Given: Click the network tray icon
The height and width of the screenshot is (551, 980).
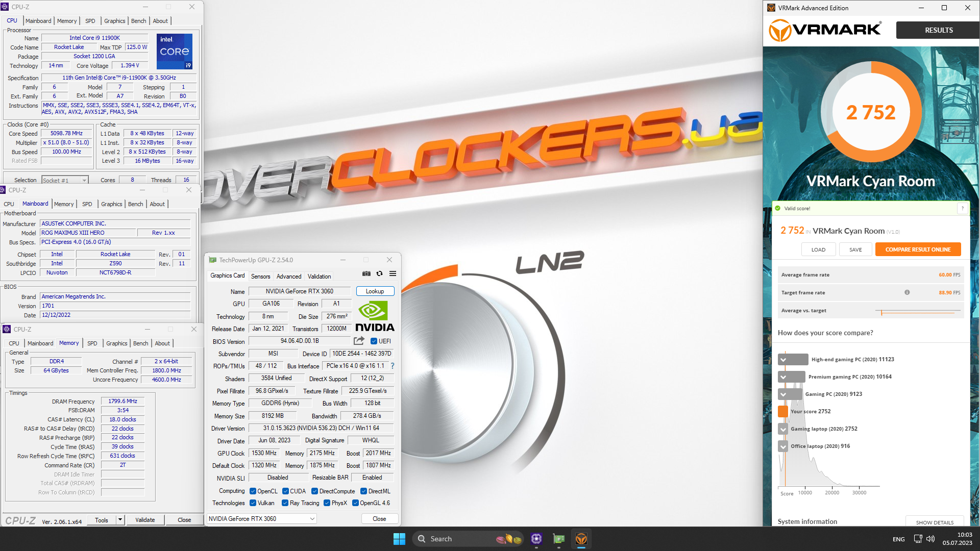Looking at the screenshot, I should pos(918,539).
